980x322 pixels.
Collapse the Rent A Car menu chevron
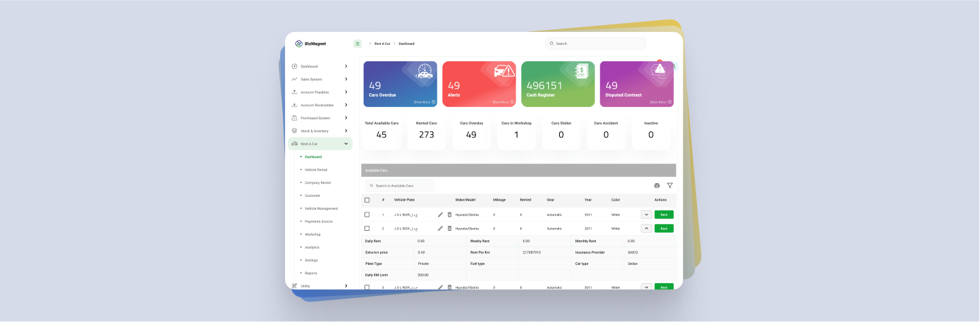[x=346, y=144]
